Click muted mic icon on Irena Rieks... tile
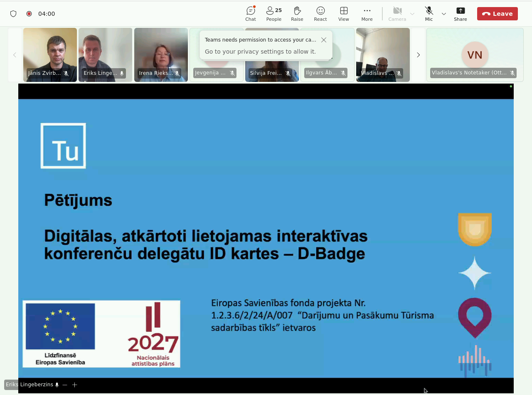Viewport: 532px width, 395px height. point(177,73)
